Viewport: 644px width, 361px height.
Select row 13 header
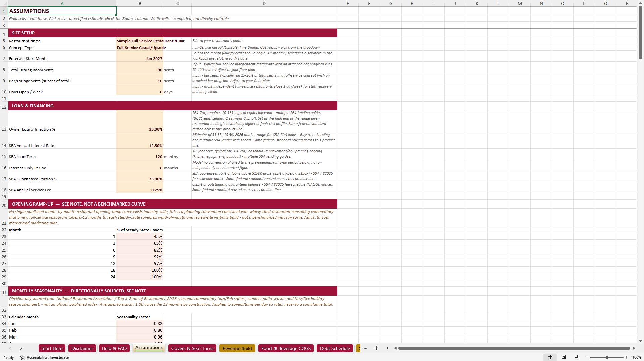pos(4,121)
